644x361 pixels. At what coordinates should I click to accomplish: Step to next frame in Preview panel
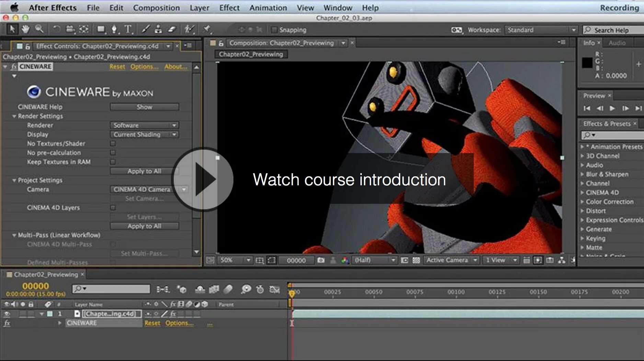625,108
